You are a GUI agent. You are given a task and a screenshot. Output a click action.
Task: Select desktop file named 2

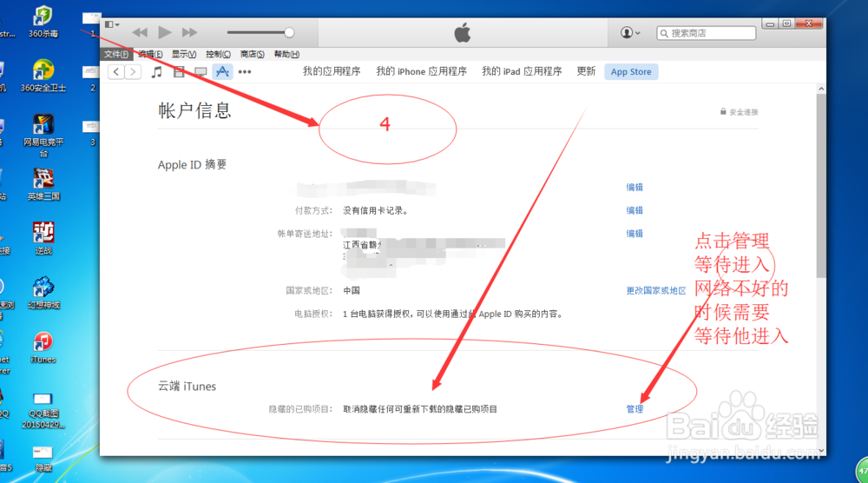91,78
